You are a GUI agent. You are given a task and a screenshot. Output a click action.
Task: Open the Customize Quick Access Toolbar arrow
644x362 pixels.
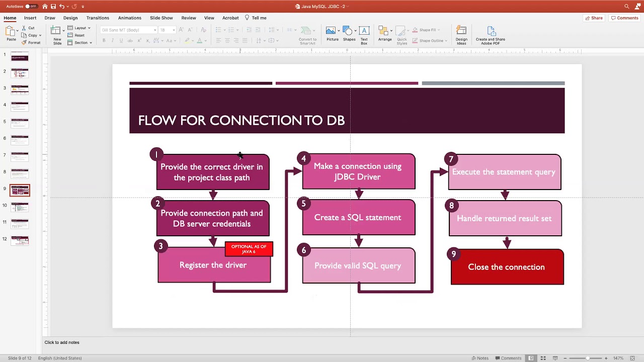tap(83, 7)
